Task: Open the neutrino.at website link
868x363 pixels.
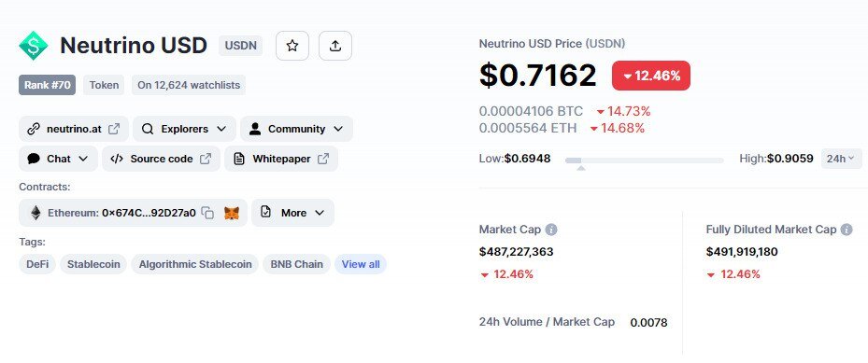Action: point(74,129)
